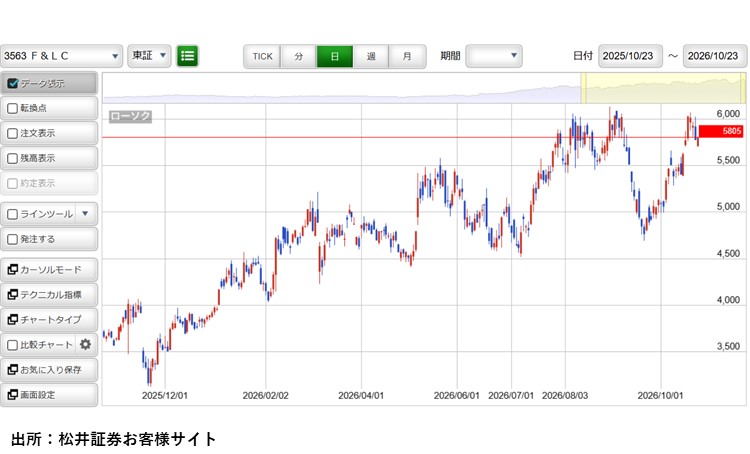Click the 2026/08/03 date axis label
The width and height of the screenshot is (750, 454).
point(565,396)
